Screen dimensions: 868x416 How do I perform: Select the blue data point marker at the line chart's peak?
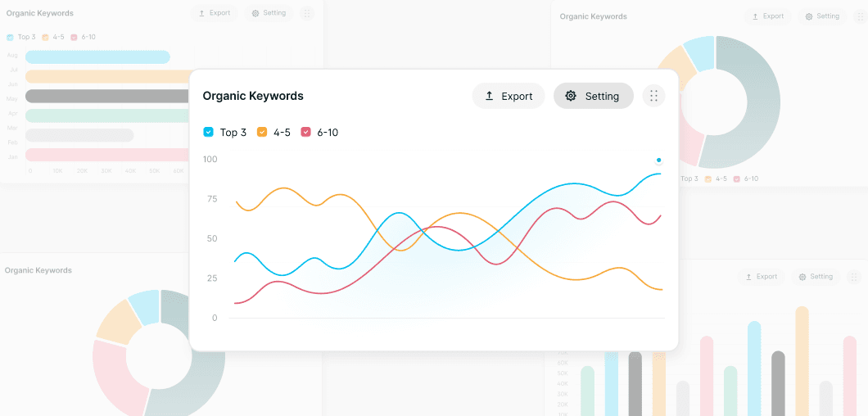coord(658,161)
